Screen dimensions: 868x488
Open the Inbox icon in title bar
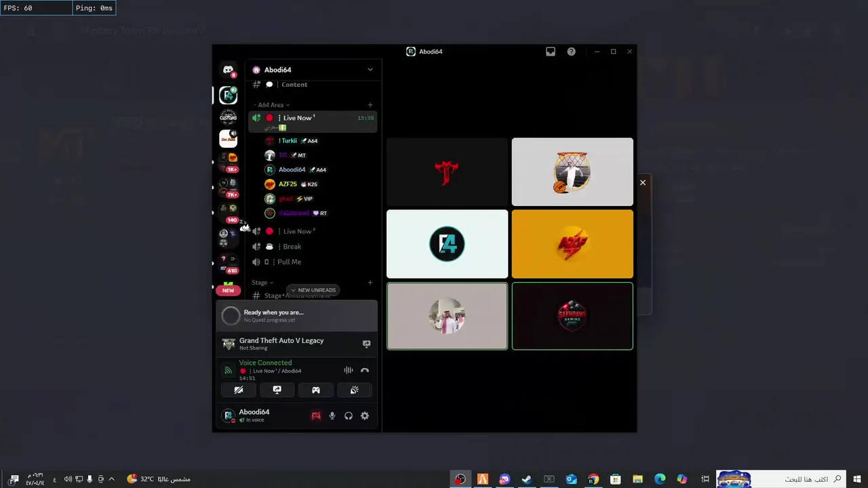(551, 52)
